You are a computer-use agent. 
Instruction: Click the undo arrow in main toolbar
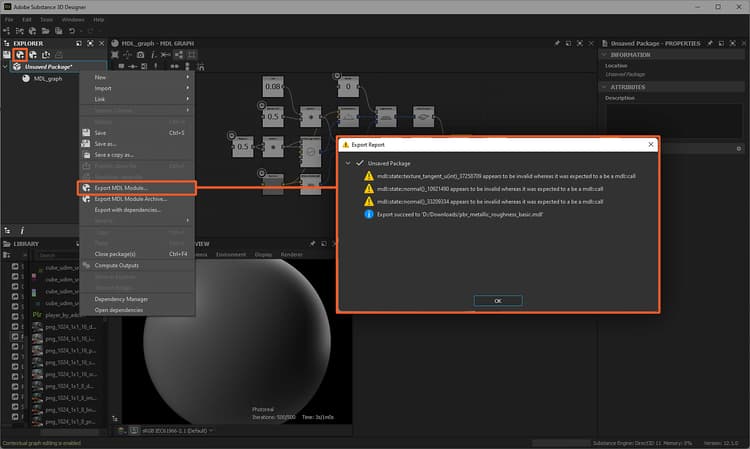point(72,31)
